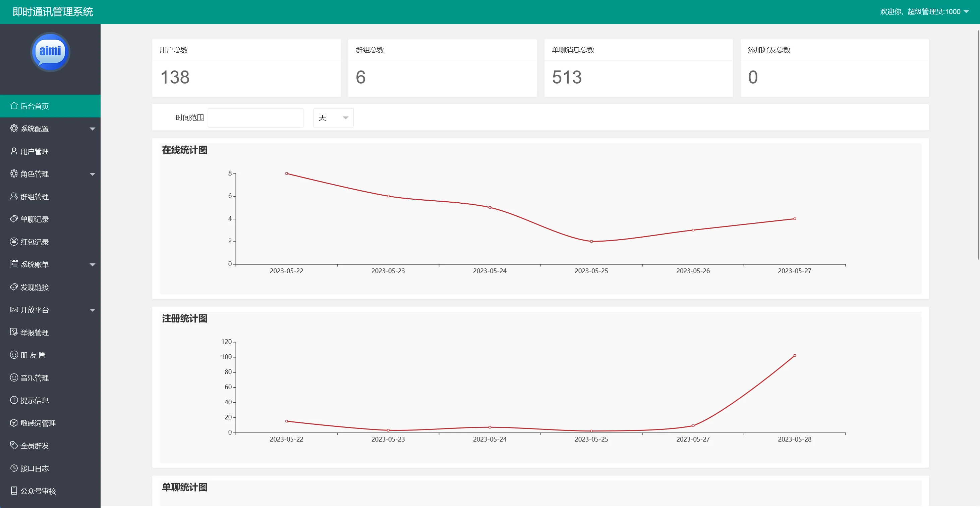Click the 全员群发 tag icon
Viewport: 980px width, 508px height.
(14, 445)
